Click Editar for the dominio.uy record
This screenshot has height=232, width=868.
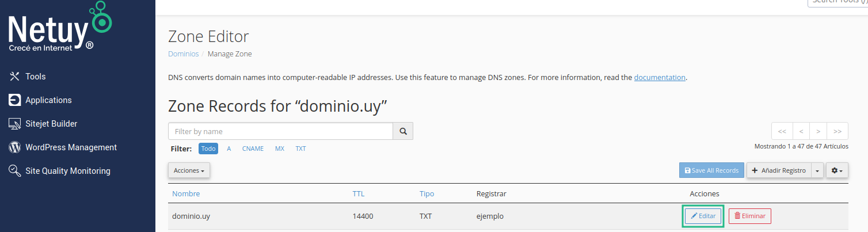[x=703, y=216]
